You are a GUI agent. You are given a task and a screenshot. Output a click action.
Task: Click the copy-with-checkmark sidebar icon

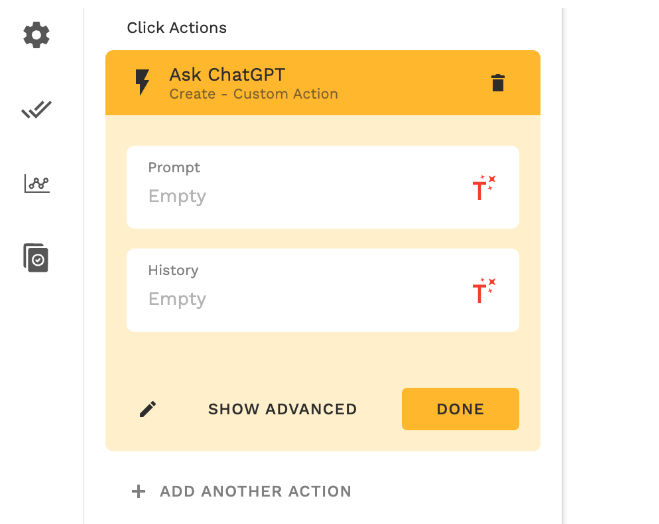tap(36, 258)
